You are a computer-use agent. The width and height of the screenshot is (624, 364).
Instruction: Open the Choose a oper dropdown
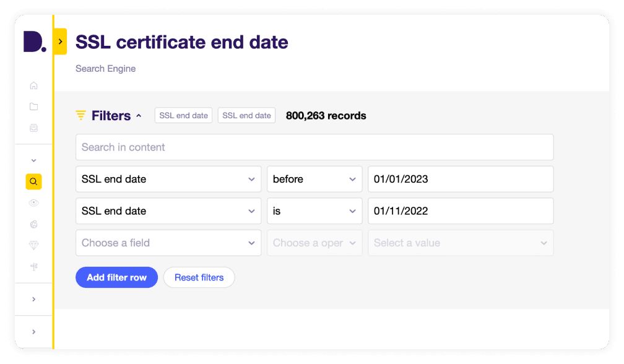pos(314,243)
